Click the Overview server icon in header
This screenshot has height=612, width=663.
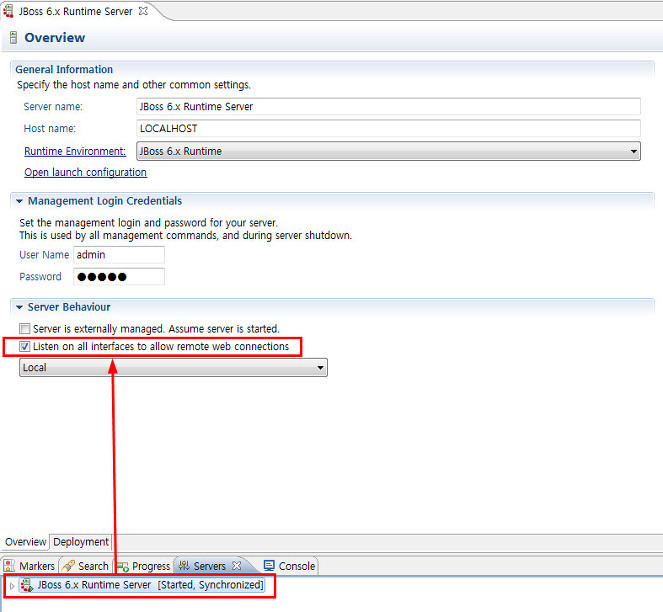click(14, 38)
